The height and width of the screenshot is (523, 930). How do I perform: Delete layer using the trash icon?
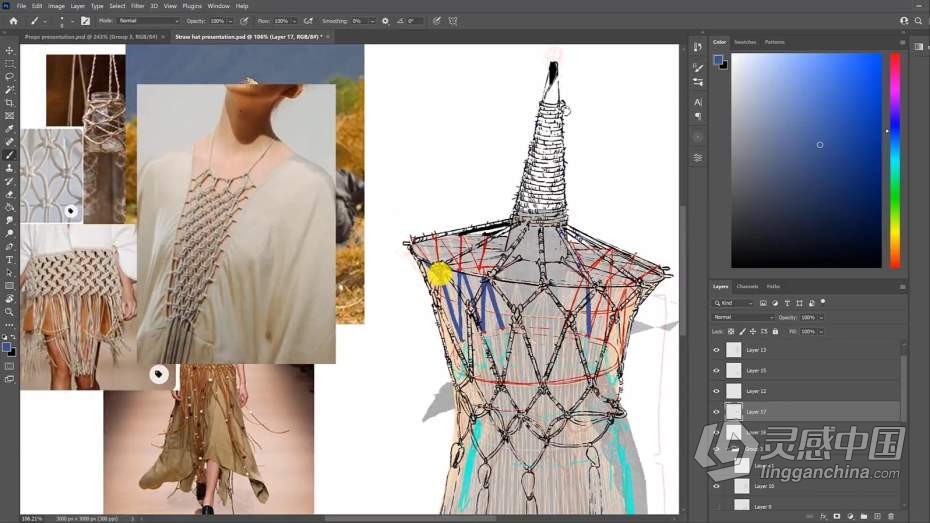coord(891,516)
